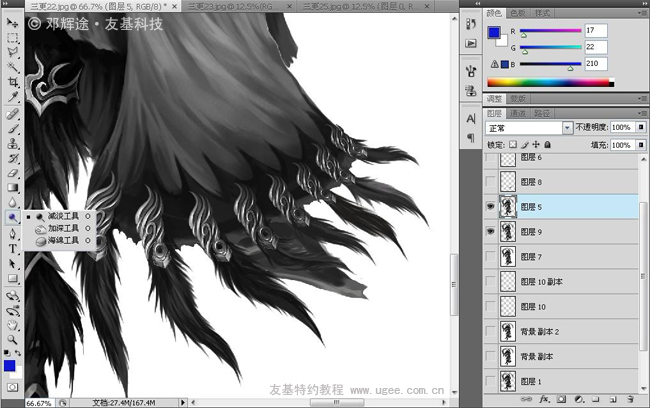Image resolution: width=650 pixels, height=408 pixels.
Task: Open the color panel options menu
Action: pyautogui.click(x=643, y=13)
